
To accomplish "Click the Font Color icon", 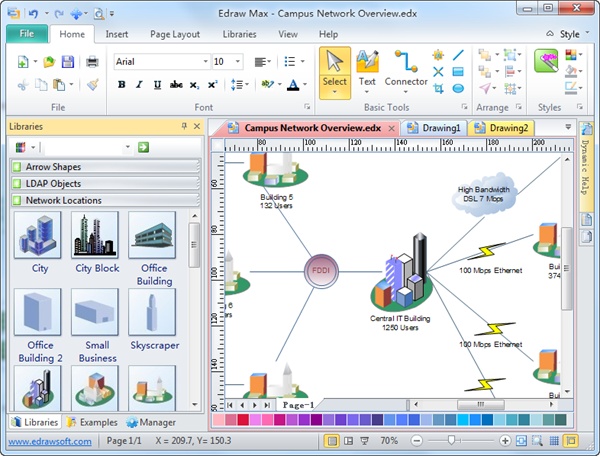I will point(293,85).
